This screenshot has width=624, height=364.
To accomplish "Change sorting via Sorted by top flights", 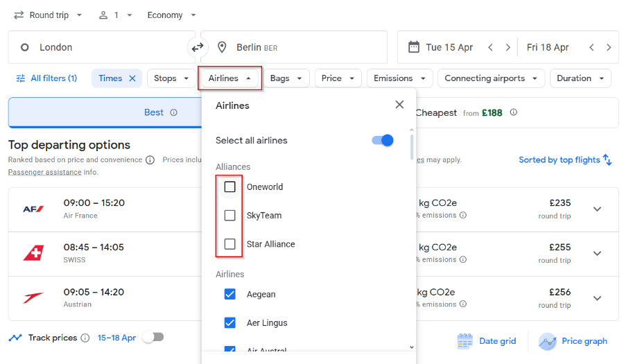I will point(559,160).
